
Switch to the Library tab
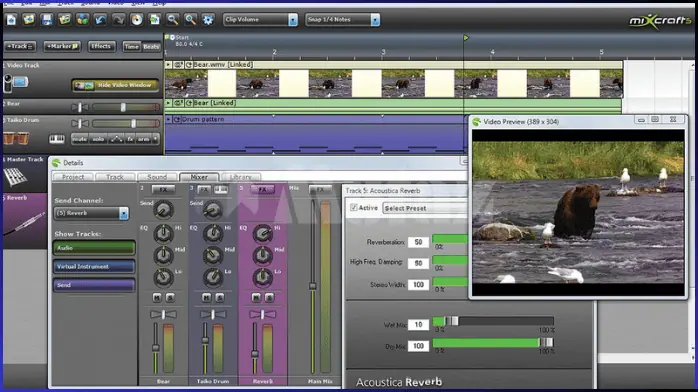click(x=241, y=177)
